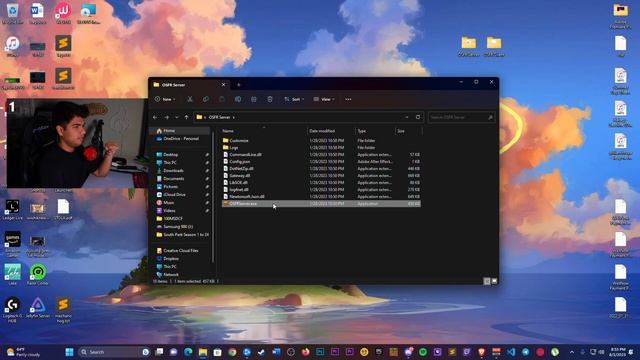
Task: Sort by the Date modified column
Action: tap(331, 131)
